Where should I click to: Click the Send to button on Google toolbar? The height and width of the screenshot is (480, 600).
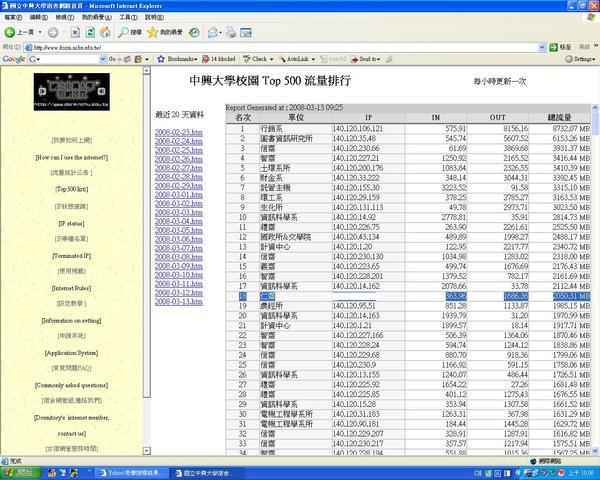(364, 59)
